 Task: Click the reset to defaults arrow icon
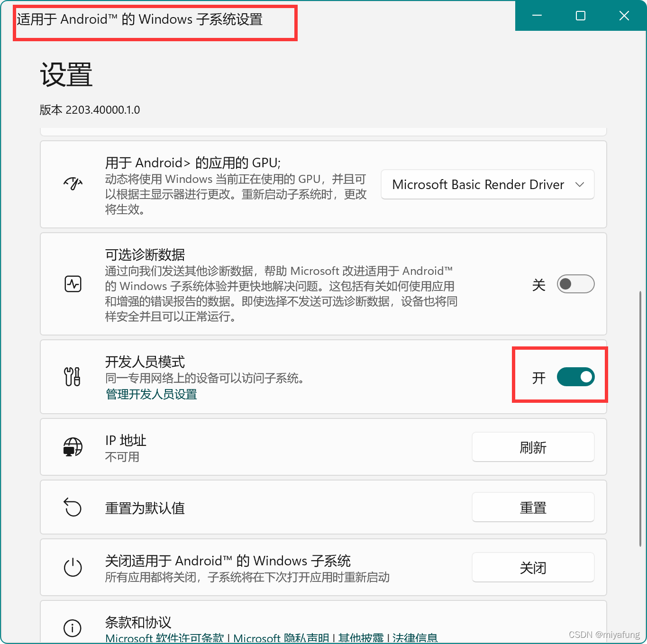[x=73, y=507]
